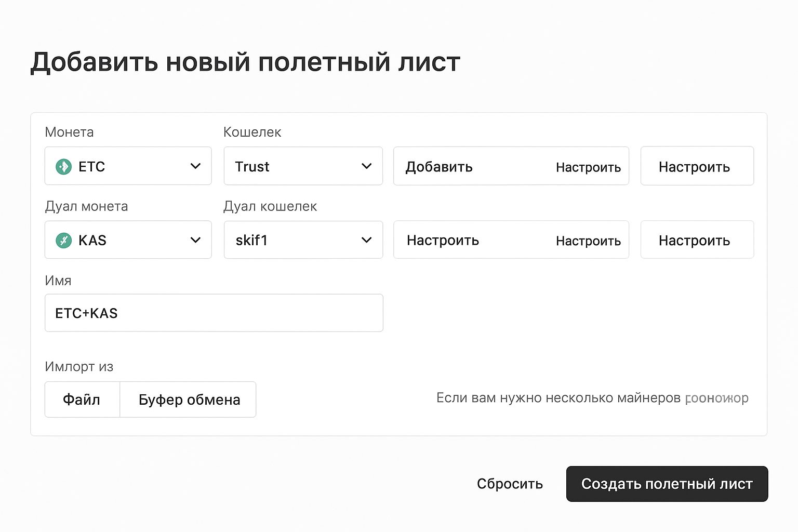Image resolution: width=798 pixels, height=532 pixels.
Task: Expand the Кошелек selector chevron
Action: coord(367,166)
